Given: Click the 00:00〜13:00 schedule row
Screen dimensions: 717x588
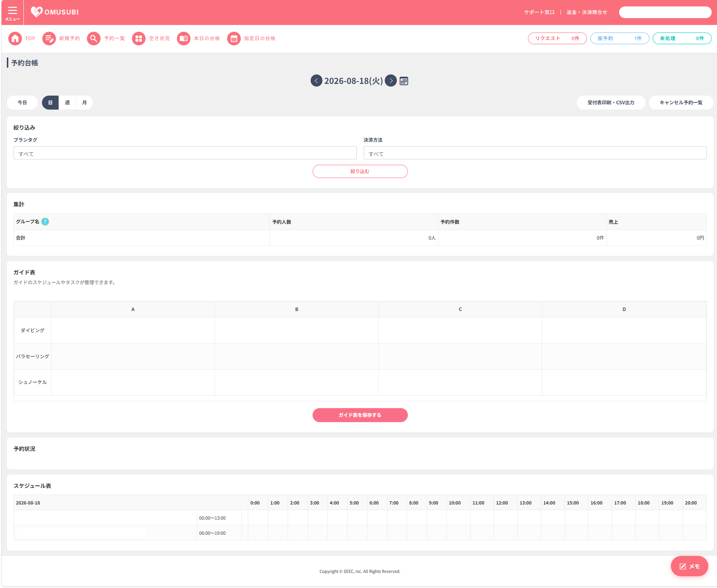Looking at the screenshot, I should point(360,518).
